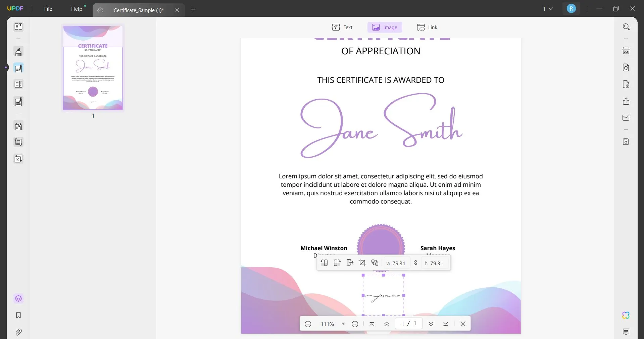644x339 pixels.
Task: Click the purple seal badge
Action: tap(381, 247)
